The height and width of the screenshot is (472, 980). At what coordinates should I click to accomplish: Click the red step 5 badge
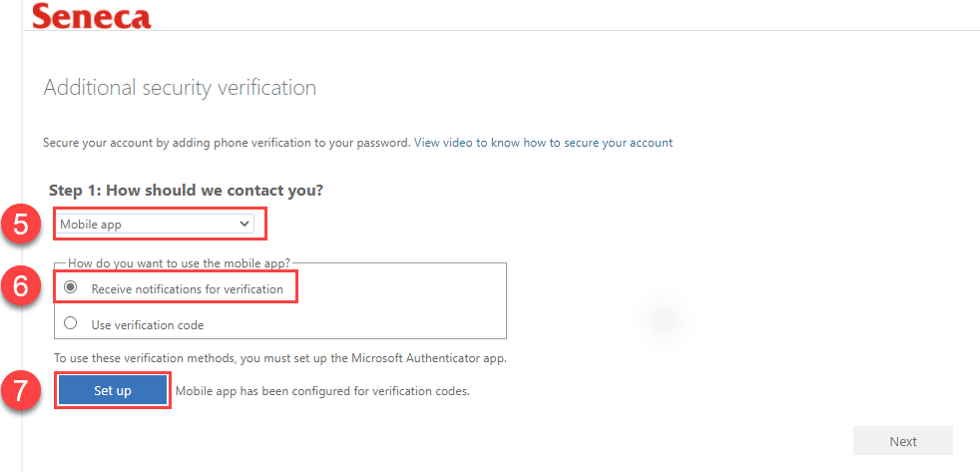[22, 226]
